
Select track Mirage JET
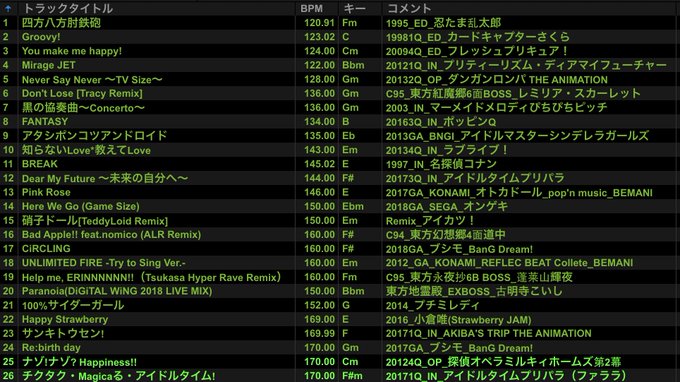(x=49, y=65)
